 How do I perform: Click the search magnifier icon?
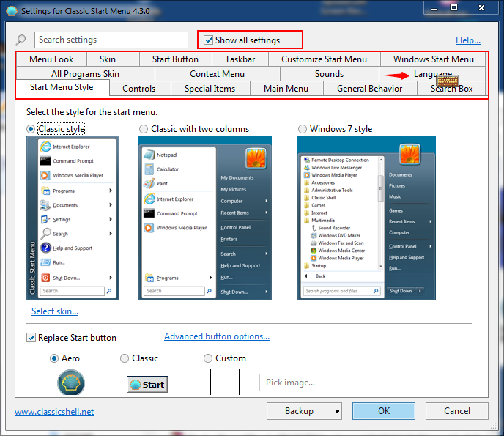coord(21,40)
